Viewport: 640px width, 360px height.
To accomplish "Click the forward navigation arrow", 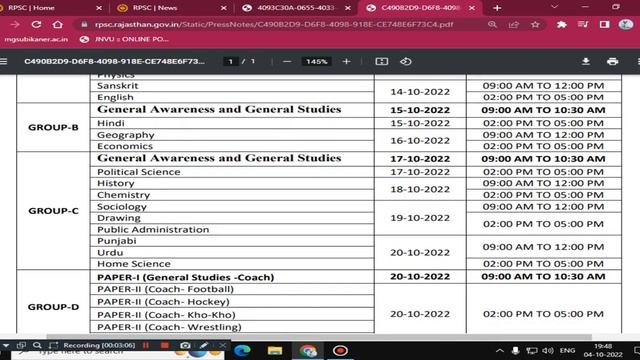I will tap(15, 24).
